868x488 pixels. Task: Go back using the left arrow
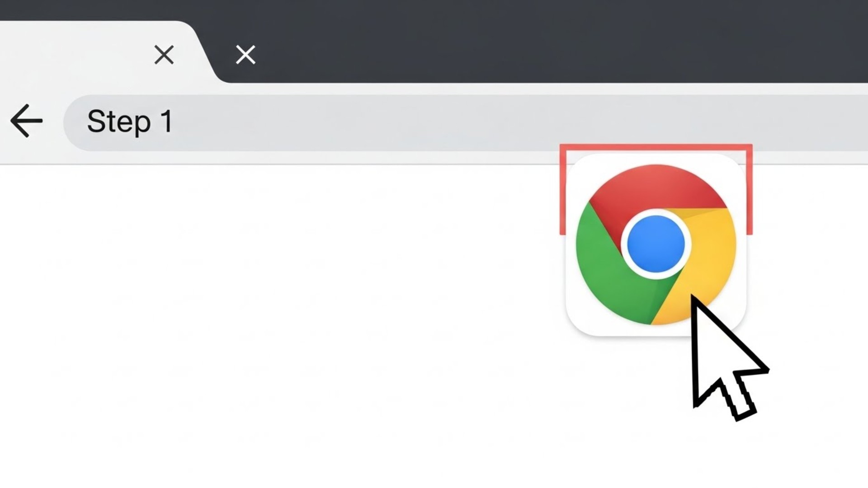pyautogui.click(x=26, y=121)
